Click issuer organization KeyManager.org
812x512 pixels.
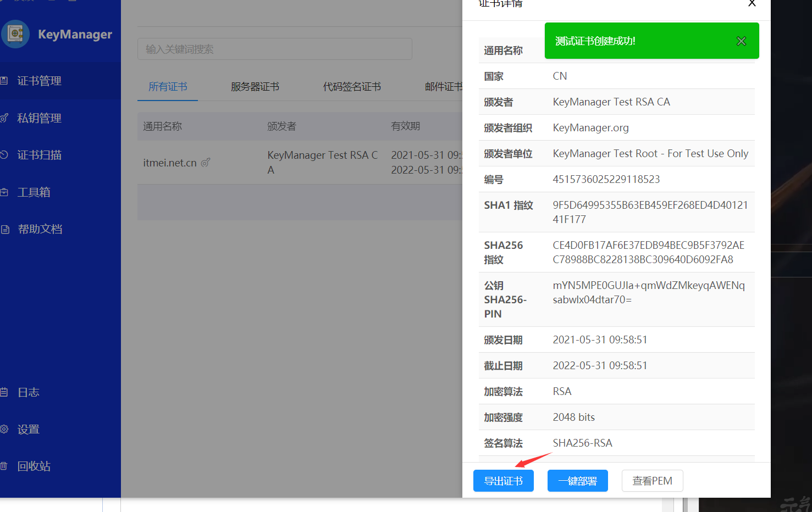pos(591,127)
